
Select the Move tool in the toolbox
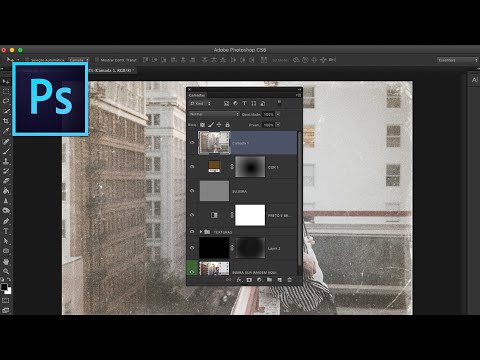(x=6, y=81)
